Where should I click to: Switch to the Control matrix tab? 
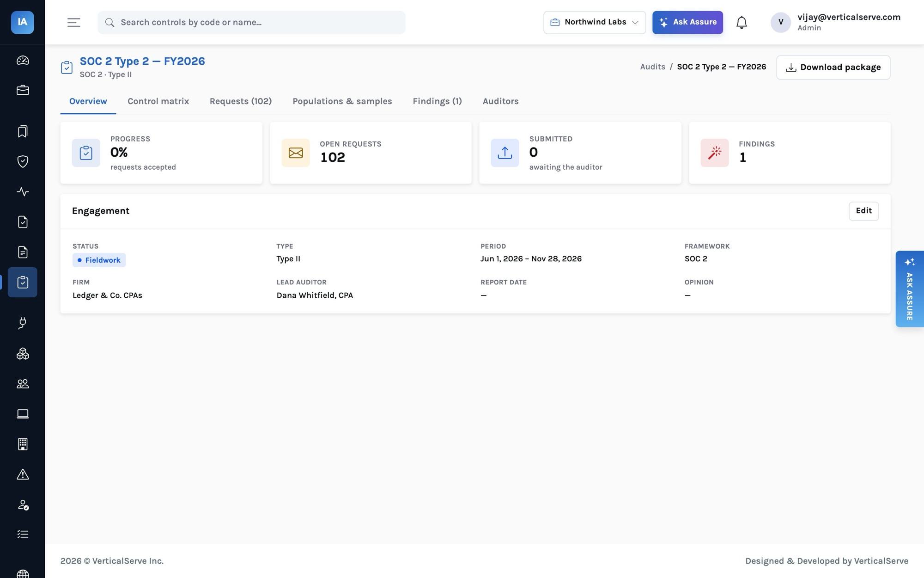tap(158, 101)
